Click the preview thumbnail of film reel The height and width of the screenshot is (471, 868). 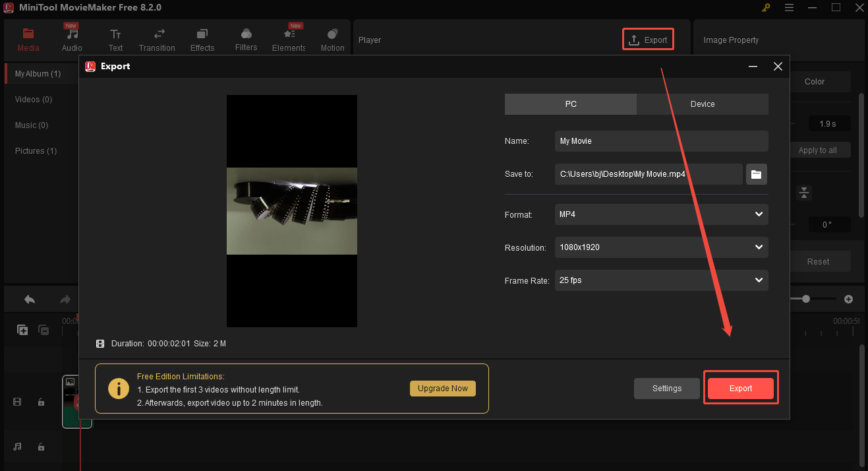[x=292, y=211]
